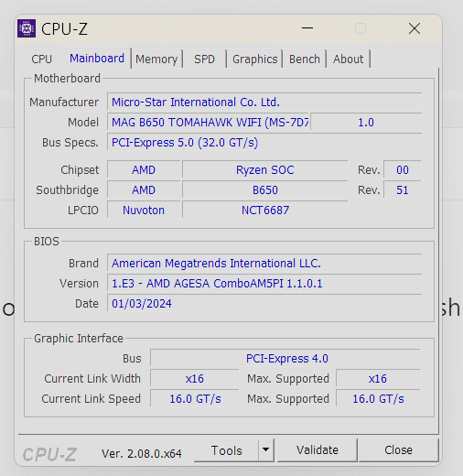Click the Tools button
463x476 pixels.
click(x=227, y=450)
